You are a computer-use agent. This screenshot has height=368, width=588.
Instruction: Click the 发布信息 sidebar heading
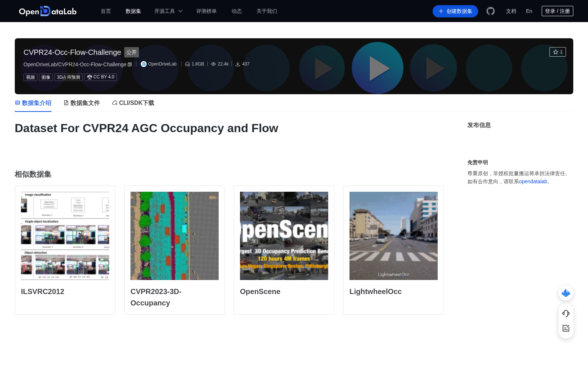[479, 125]
